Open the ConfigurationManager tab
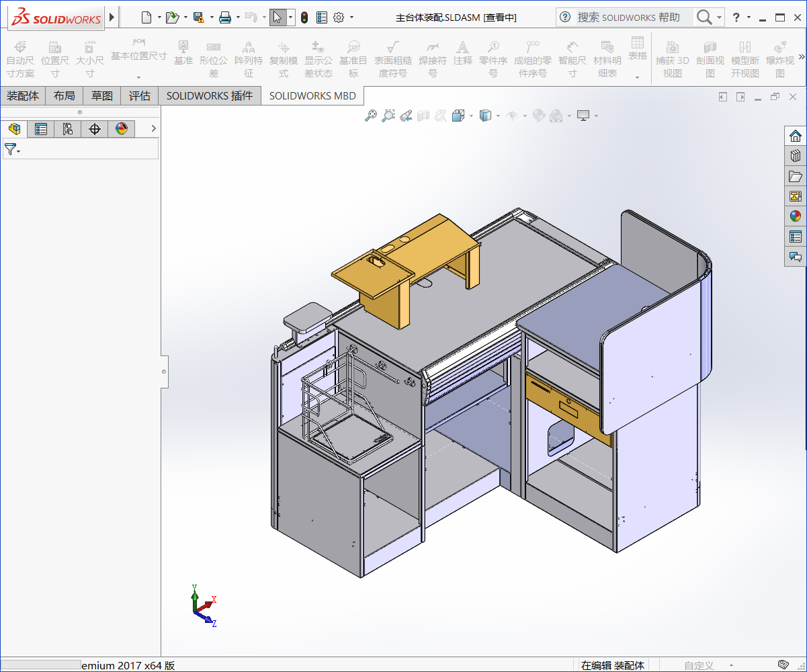 pos(68,128)
